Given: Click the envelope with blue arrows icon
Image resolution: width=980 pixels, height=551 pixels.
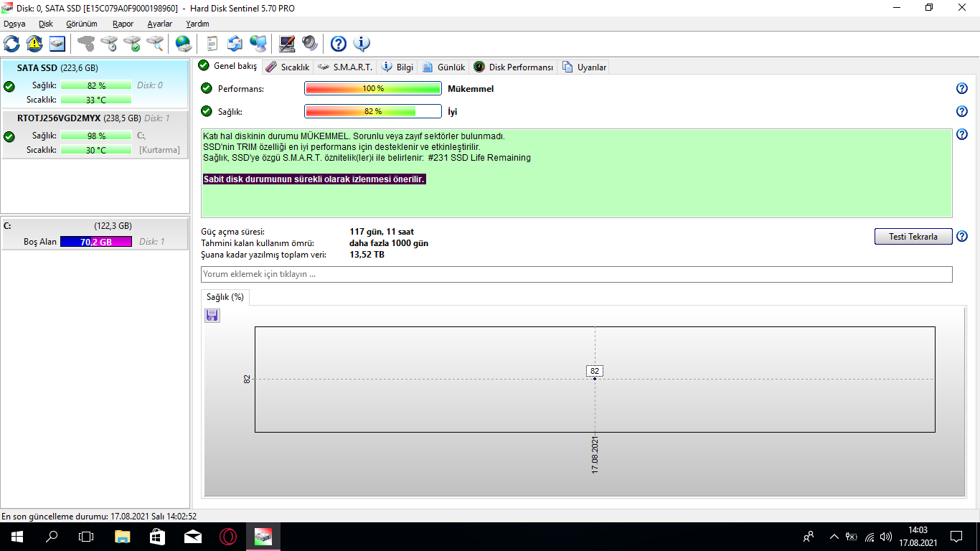Looking at the screenshot, I should point(235,44).
